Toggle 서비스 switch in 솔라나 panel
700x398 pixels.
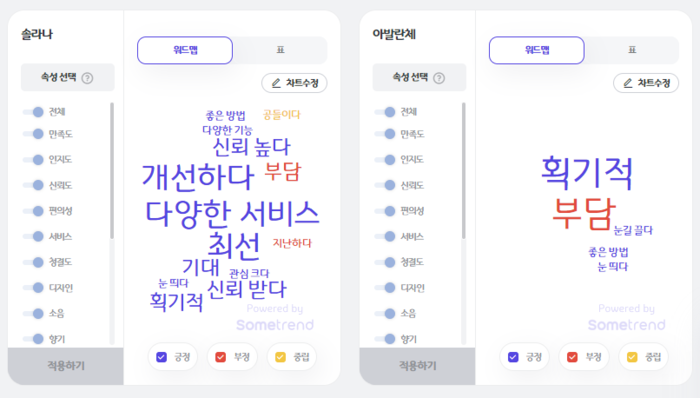pyautogui.click(x=34, y=236)
